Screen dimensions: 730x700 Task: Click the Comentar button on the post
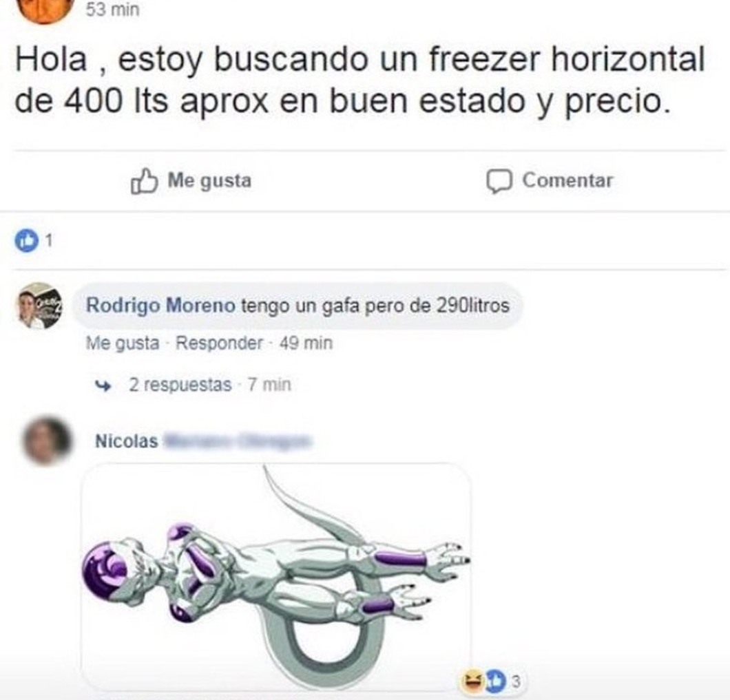coord(550,181)
